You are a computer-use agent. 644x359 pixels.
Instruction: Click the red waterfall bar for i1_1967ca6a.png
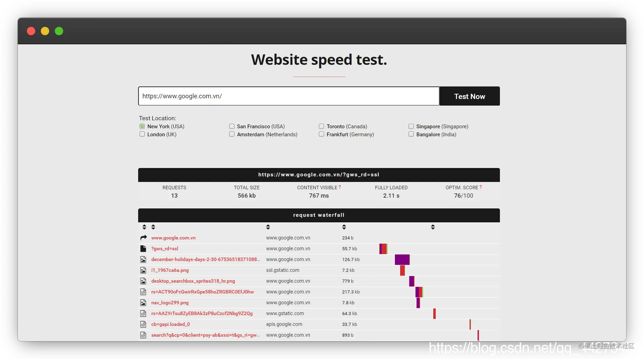click(403, 270)
